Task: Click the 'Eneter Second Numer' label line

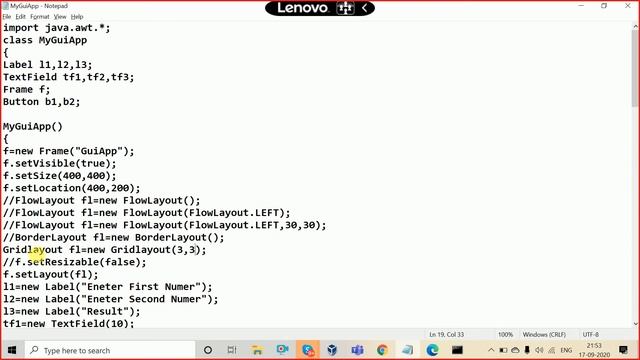Action: [111, 299]
